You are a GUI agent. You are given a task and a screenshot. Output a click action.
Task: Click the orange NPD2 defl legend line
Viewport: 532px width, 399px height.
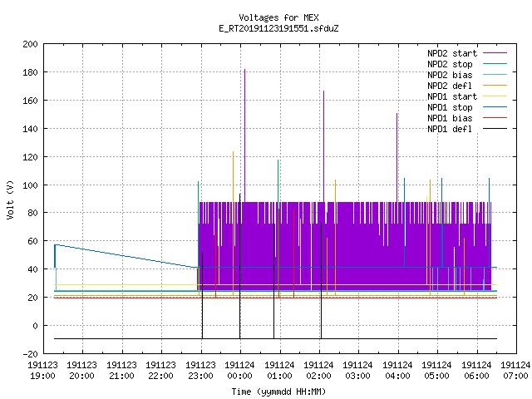[x=495, y=85]
